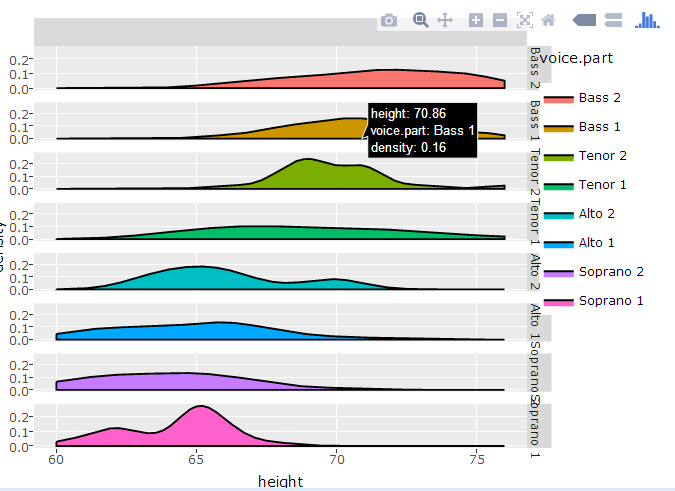Screen dimensions: 675x491
Task: Activate the Pan tool in modebar
Action: point(446,20)
